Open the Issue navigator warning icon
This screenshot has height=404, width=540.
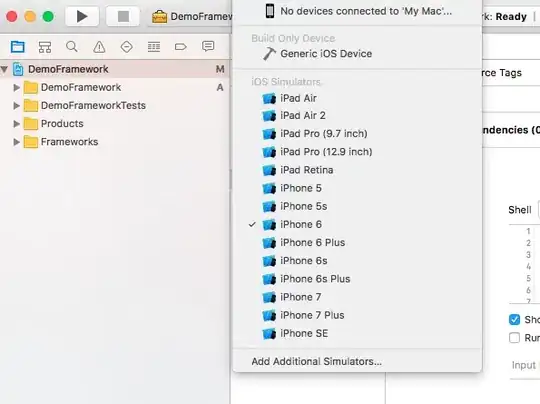(99, 47)
